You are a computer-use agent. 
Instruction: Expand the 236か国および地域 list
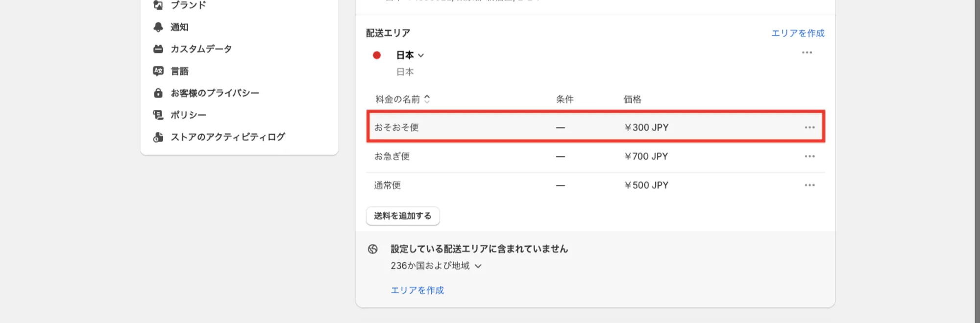478,266
